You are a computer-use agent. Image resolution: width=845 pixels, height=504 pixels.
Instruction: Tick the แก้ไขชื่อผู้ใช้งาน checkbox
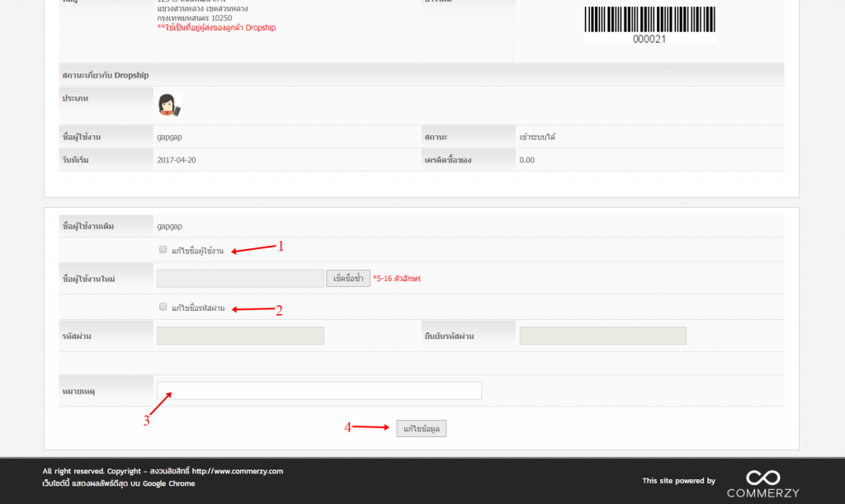(x=163, y=250)
